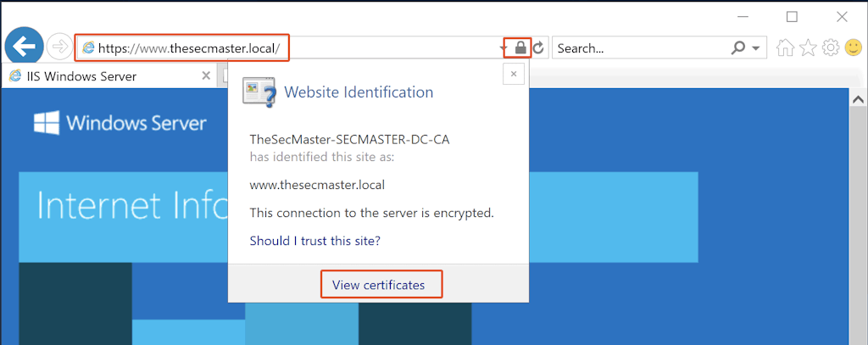
Task: Click the Website Identification heading
Action: coord(359,92)
